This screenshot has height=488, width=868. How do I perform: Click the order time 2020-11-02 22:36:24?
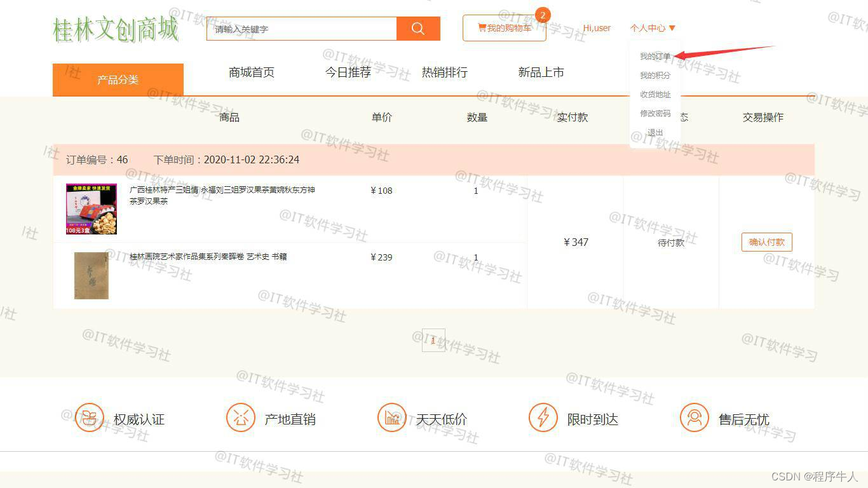pos(252,159)
